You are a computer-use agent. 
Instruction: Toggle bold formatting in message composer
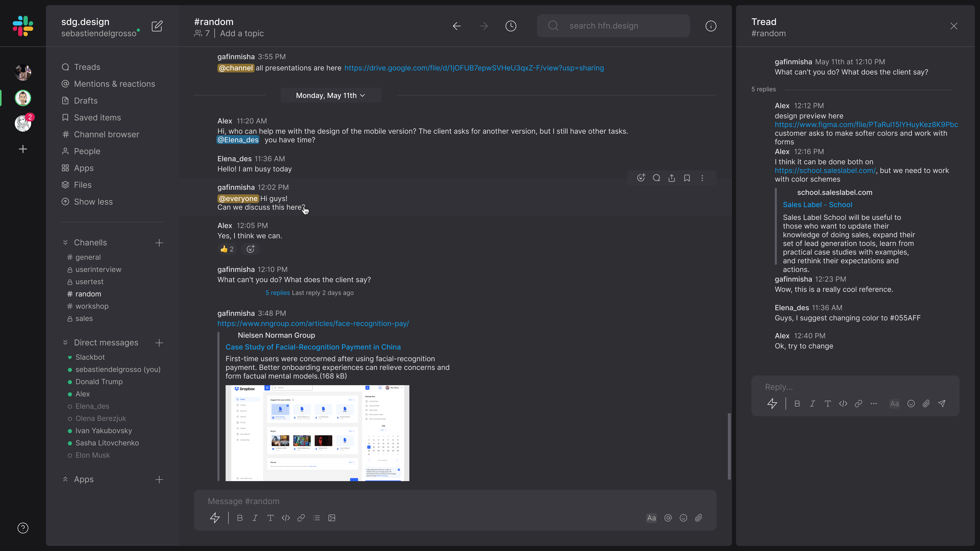point(240,518)
